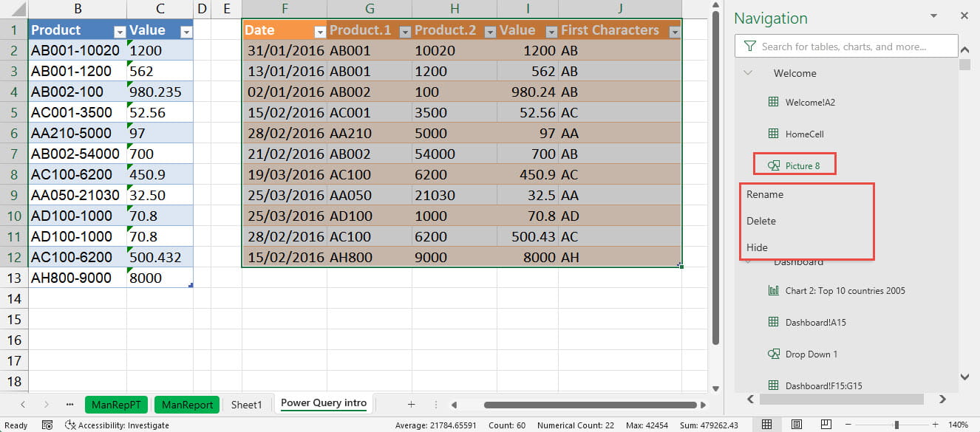The height and width of the screenshot is (432, 980).
Task: Choose Rename from the context menu
Action: pyautogui.click(x=765, y=194)
